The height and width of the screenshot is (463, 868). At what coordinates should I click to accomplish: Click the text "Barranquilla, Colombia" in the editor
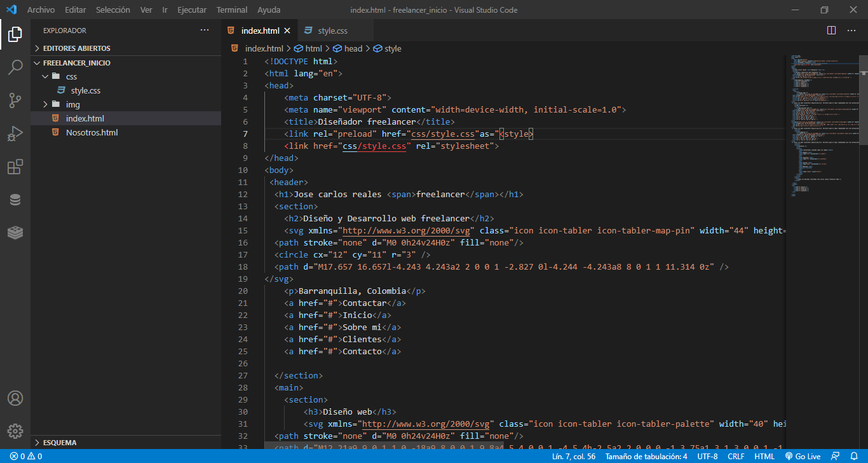353,291
